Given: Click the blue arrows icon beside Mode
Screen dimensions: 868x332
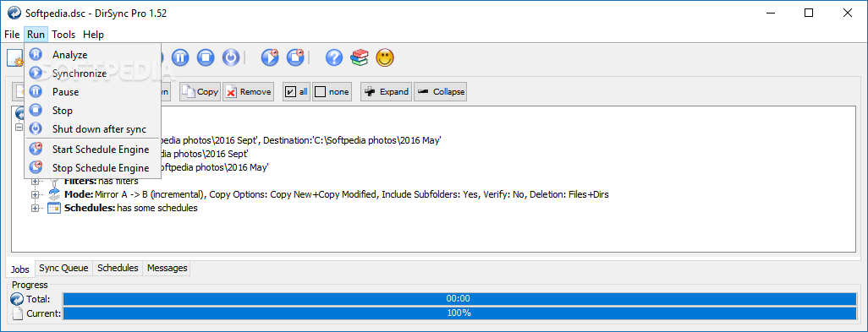Looking at the screenshot, I should coord(54,194).
